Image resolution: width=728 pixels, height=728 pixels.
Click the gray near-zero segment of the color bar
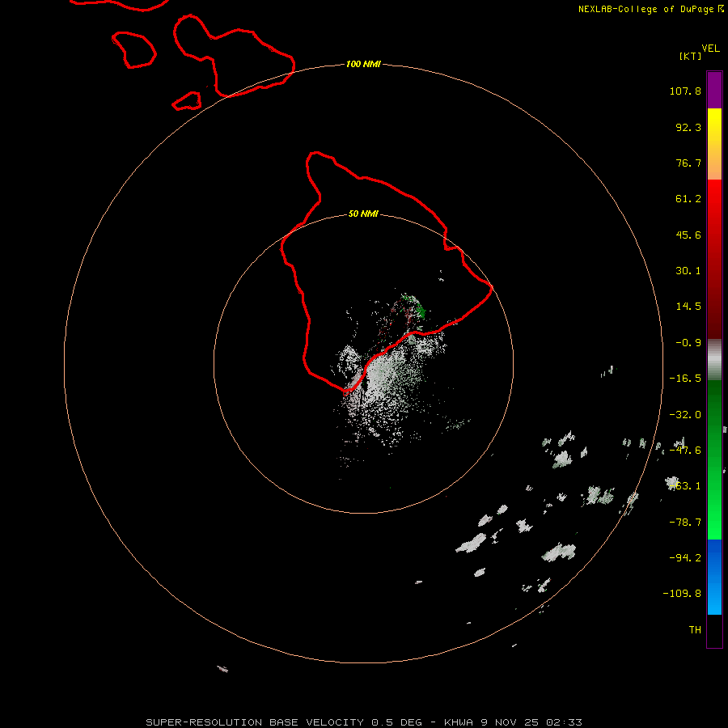tap(714, 359)
